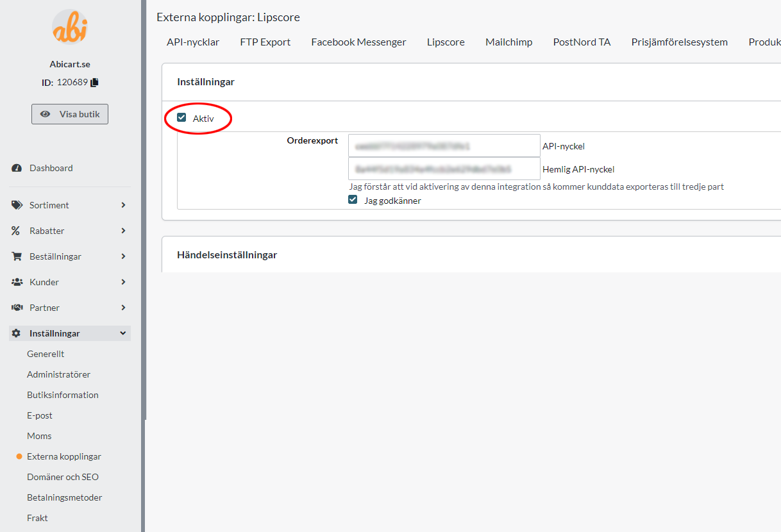Expand the Sortiment menu chevron

[x=123, y=205]
